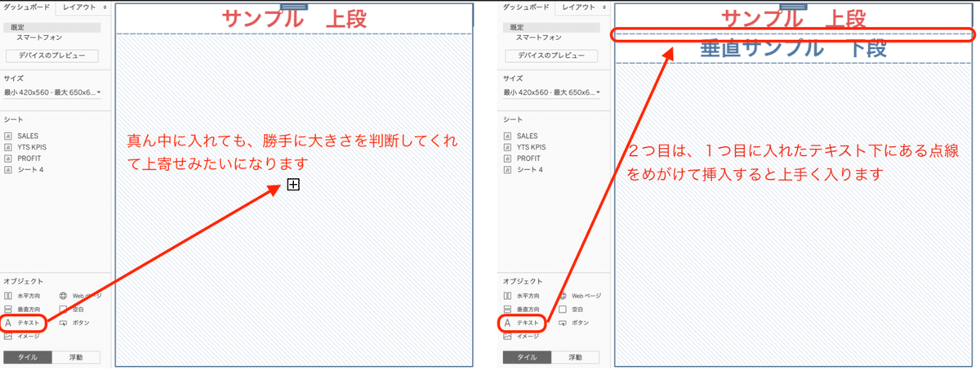This screenshot has width=980, height=380.
Task: Switch to 浮動 mode in right screenshot
Action: click(x=576, y=357)
